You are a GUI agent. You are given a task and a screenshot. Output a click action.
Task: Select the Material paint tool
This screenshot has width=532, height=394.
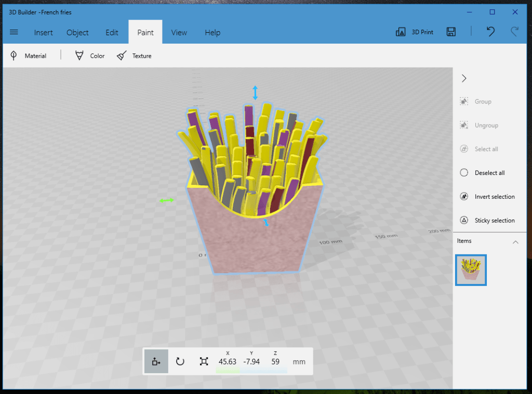point(27,56)
